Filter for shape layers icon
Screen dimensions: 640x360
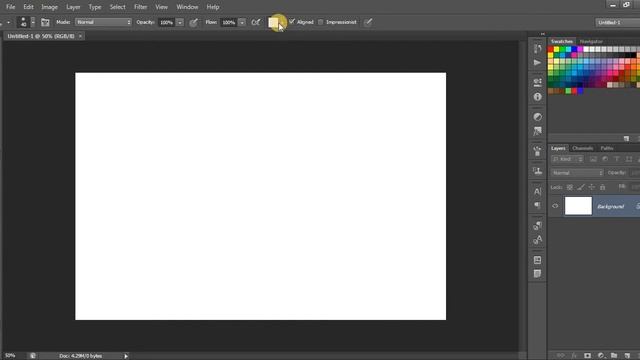[629, 159]
